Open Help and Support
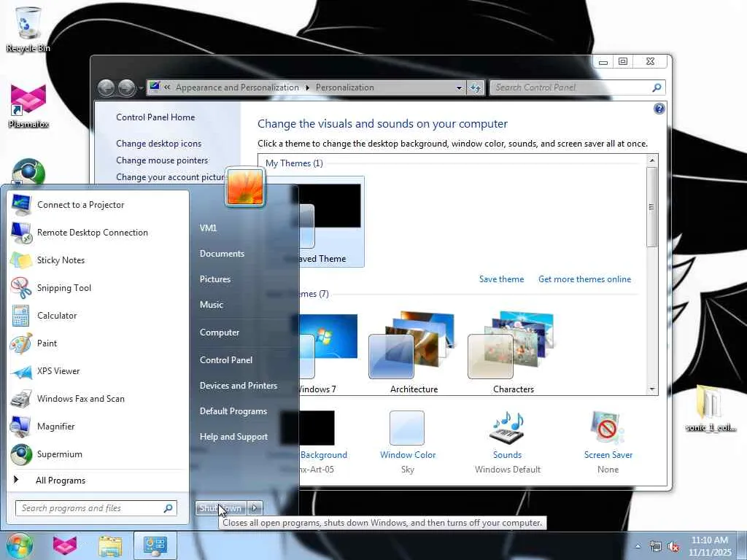This screenshot has height=560, width=747. (x=234, y=437)
